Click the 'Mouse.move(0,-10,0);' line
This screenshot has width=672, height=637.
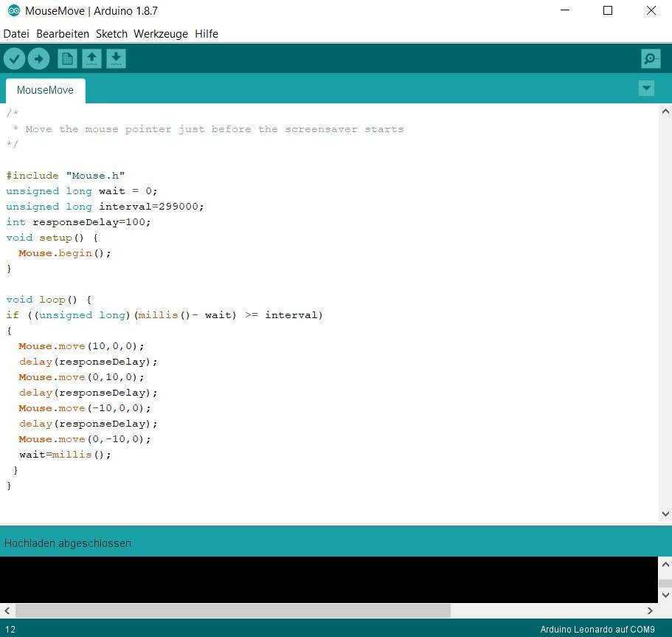click(x=85, y=439)
